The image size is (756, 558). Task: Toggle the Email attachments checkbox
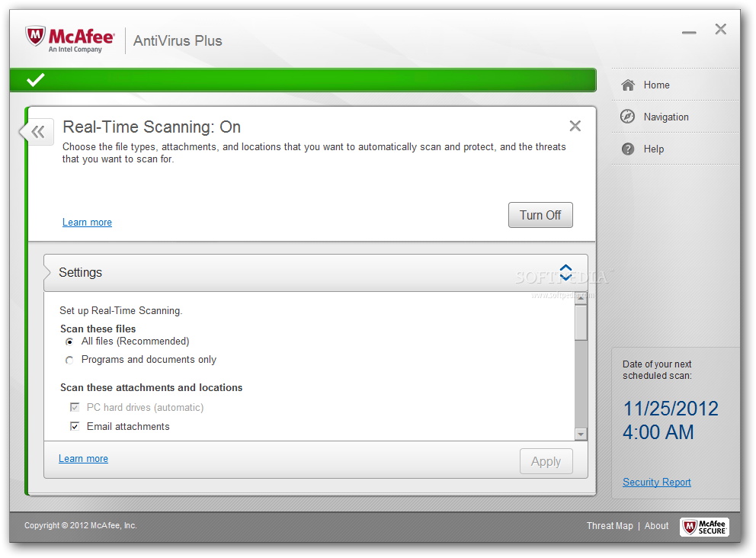(75, 426)
